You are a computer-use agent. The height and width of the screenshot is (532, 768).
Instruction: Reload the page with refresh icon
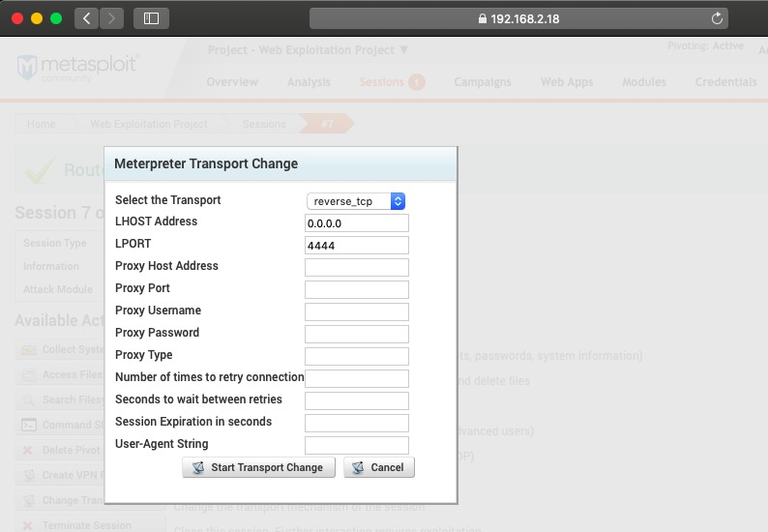(717, 18)
